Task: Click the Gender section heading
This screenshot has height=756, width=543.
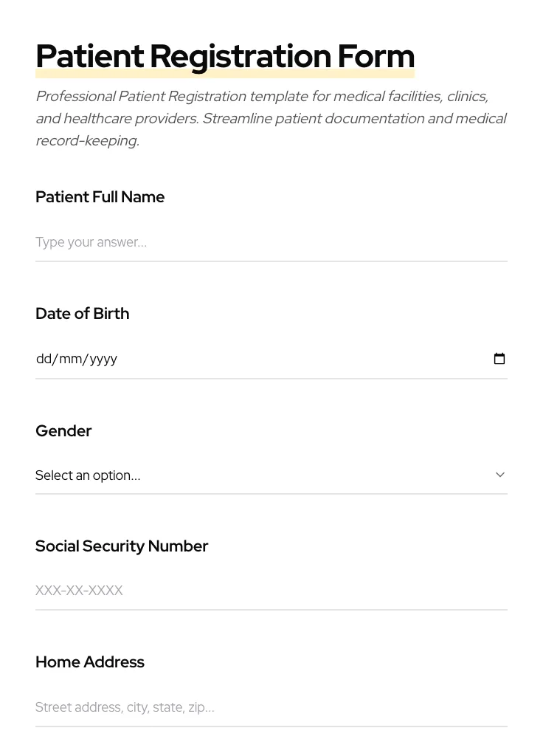Action: click(x=63, y=431)
